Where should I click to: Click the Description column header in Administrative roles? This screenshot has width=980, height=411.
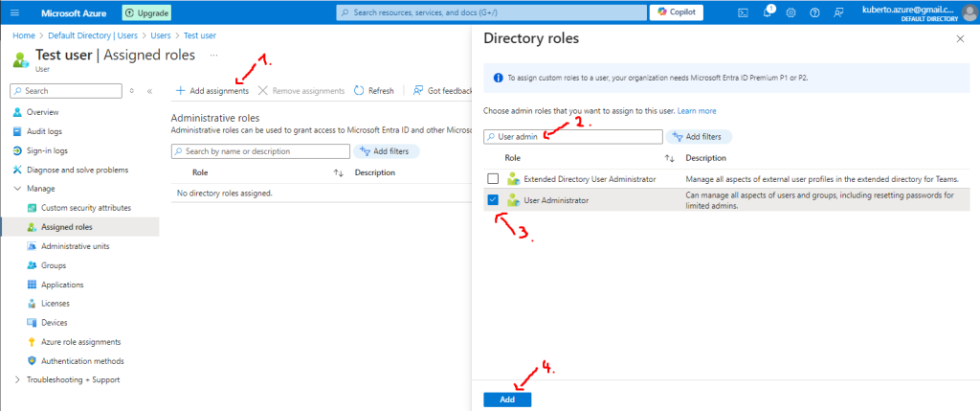375,172
